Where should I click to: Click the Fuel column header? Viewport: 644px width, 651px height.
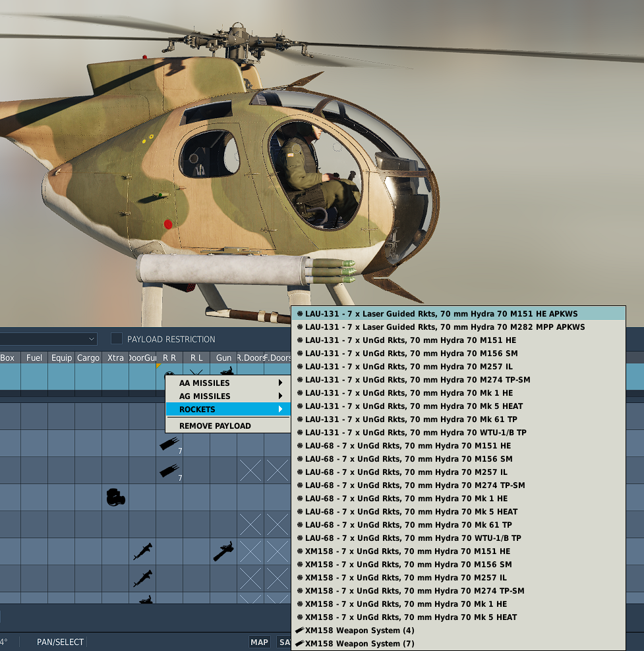click(x=34, y=357)
